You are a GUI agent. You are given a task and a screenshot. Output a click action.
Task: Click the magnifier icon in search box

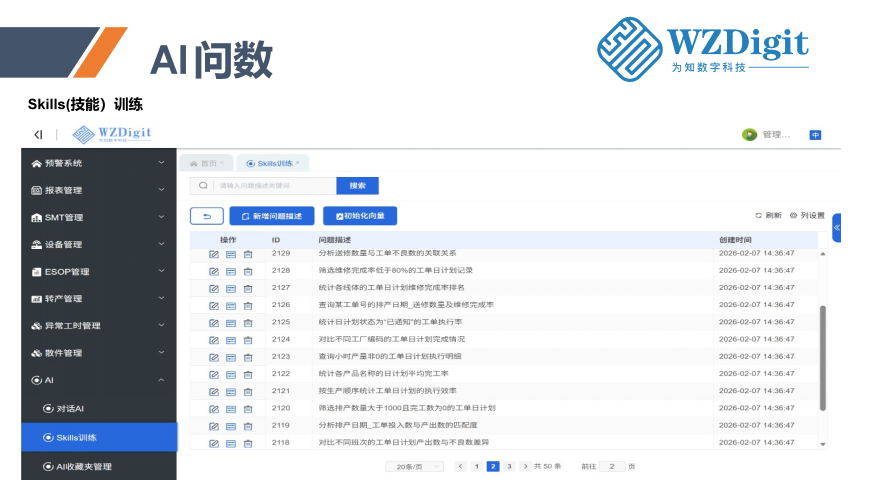pos(203,186)
